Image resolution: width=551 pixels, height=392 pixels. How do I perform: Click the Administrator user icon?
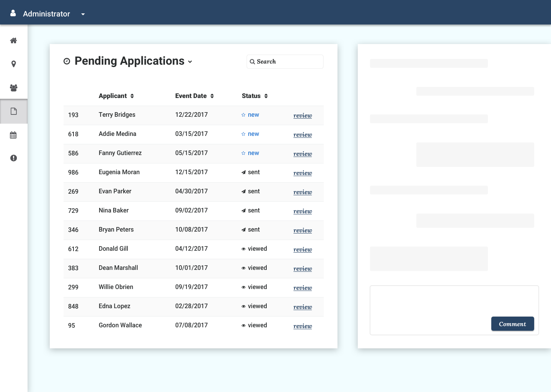[x=13, y=13]
